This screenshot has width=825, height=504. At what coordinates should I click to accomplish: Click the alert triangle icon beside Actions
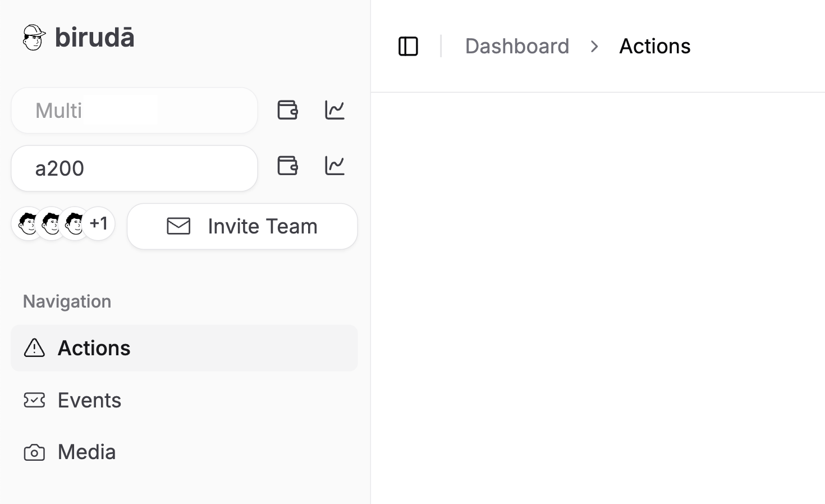[34, 348]
